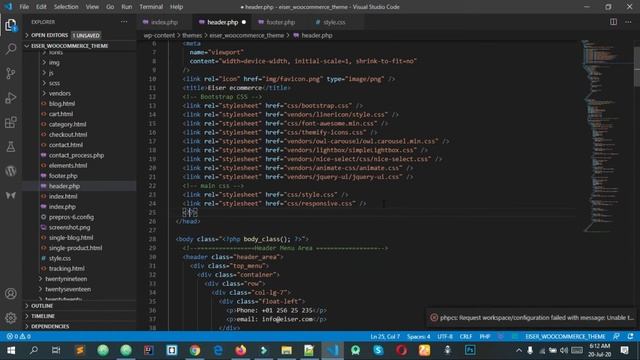Open contact_process.php in the explorer
The width and height of the screenshot is (640, 360).
tap(76, 155)
